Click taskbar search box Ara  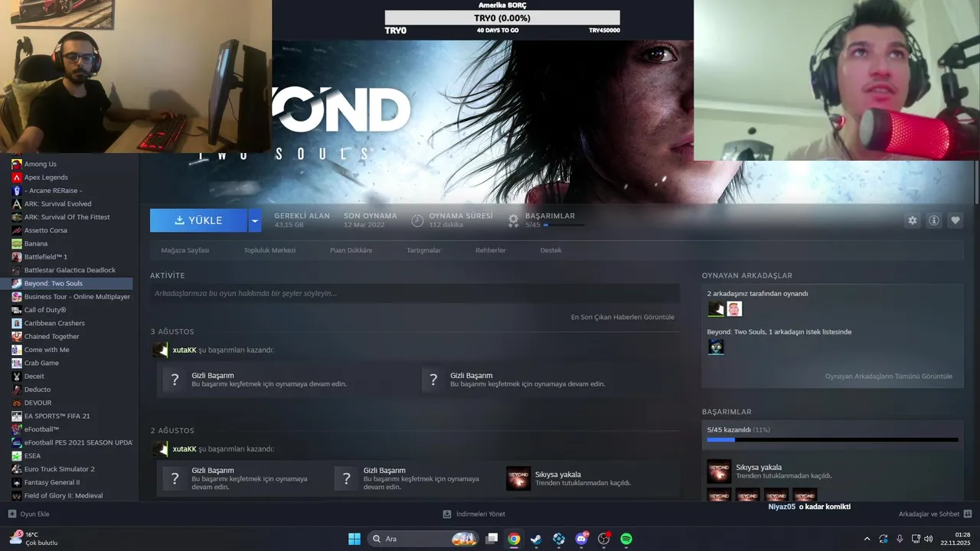(x=422, y=539)
